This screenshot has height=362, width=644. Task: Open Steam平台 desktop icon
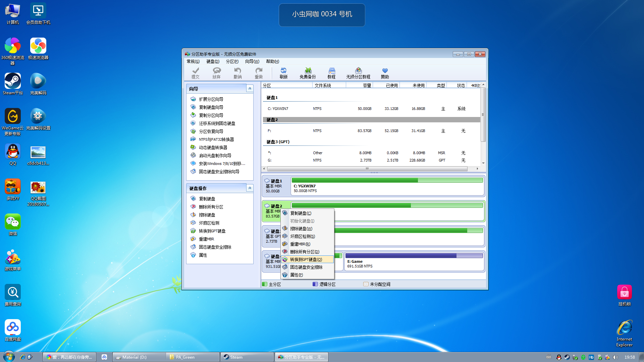[x=13, y=84]
